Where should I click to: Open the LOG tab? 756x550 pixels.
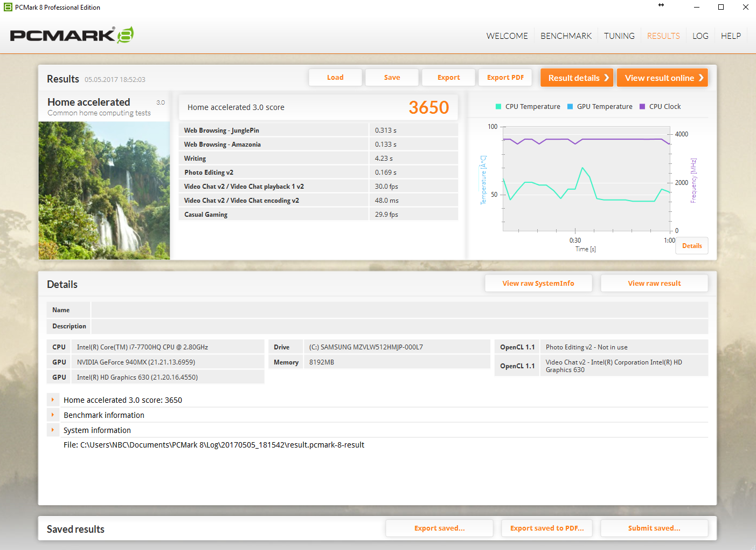pos(700,36)
